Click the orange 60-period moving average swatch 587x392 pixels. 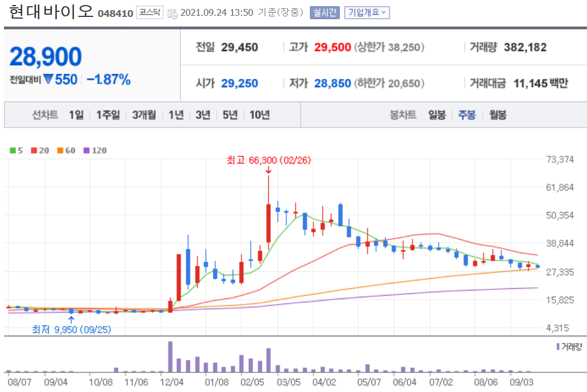point(60,151)
